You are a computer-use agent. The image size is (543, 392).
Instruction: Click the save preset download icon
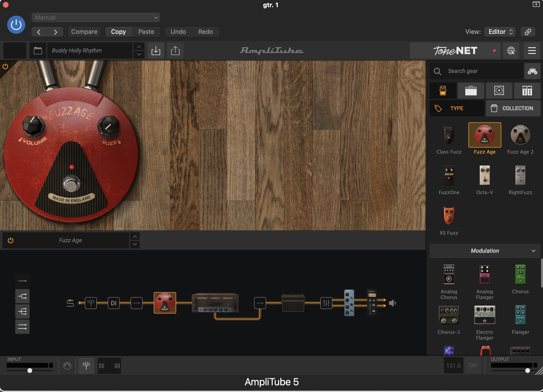pos(156,51)
